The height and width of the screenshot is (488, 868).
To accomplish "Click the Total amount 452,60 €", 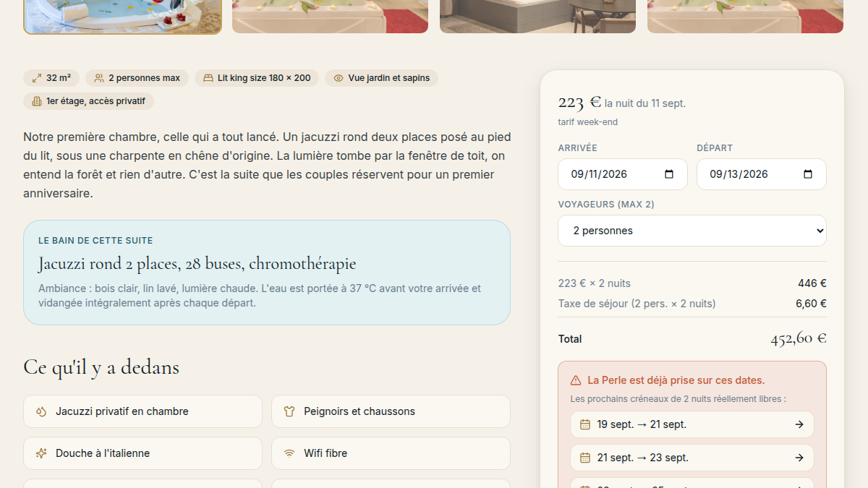I will coord(799,338).
